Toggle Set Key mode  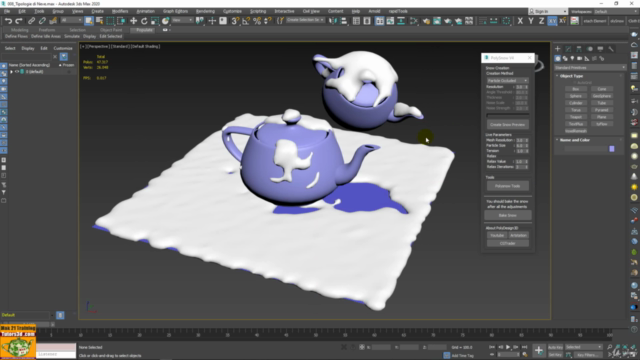[555, 355]
